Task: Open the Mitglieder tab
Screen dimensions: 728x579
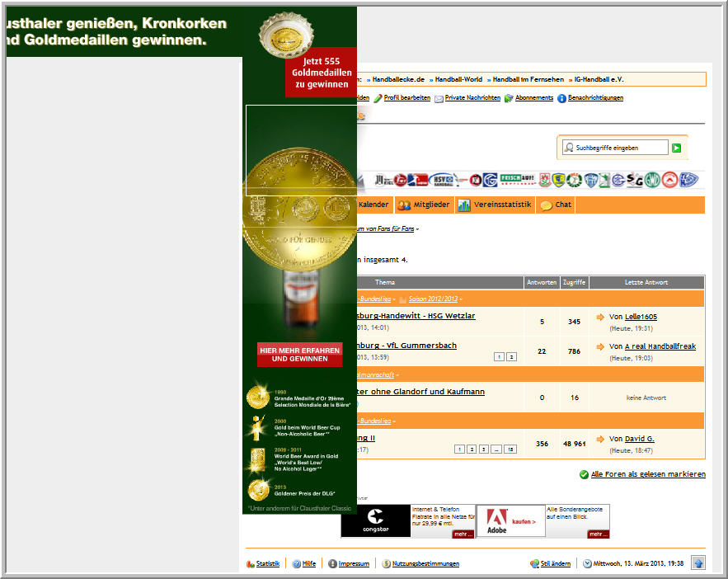Action: coord(425,205)
